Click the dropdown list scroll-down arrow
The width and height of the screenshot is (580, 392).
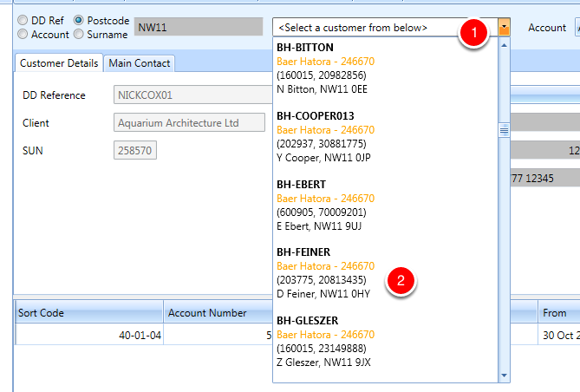(504, 376)
